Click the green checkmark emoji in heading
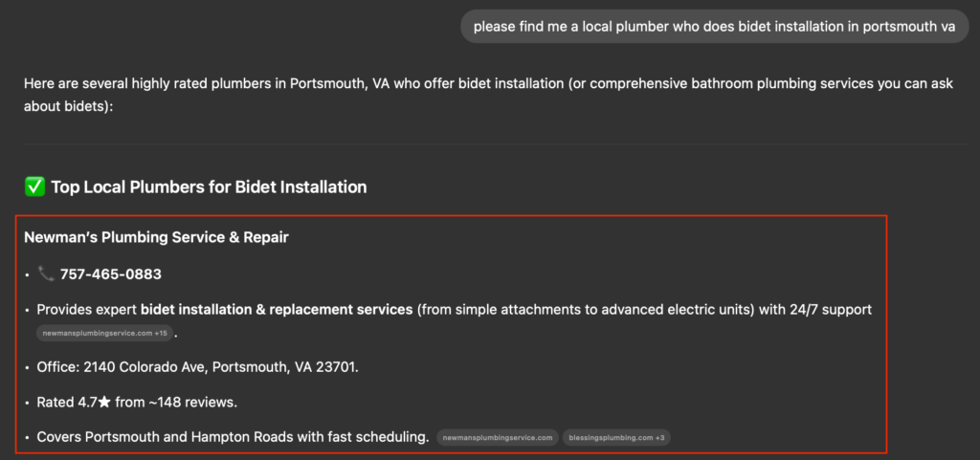This screenshot has height=460, width=980. (x=34, y=186)
